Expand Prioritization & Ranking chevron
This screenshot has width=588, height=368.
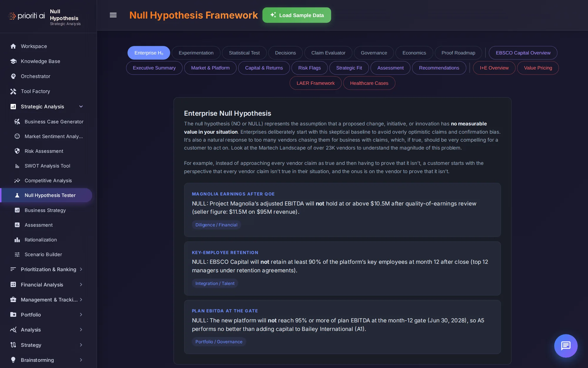81,269
